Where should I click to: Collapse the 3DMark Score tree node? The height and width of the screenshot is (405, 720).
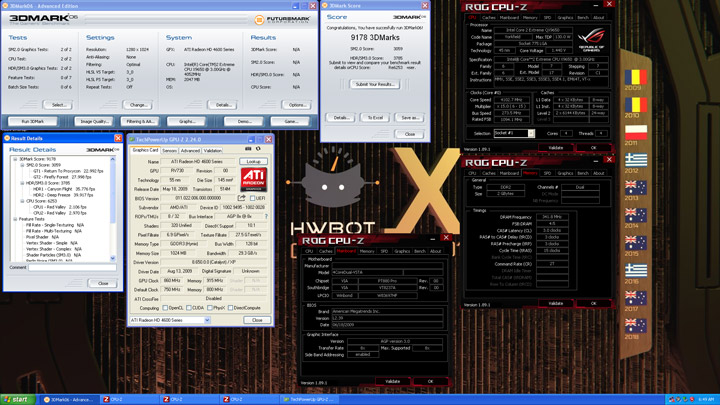point(15,159)
